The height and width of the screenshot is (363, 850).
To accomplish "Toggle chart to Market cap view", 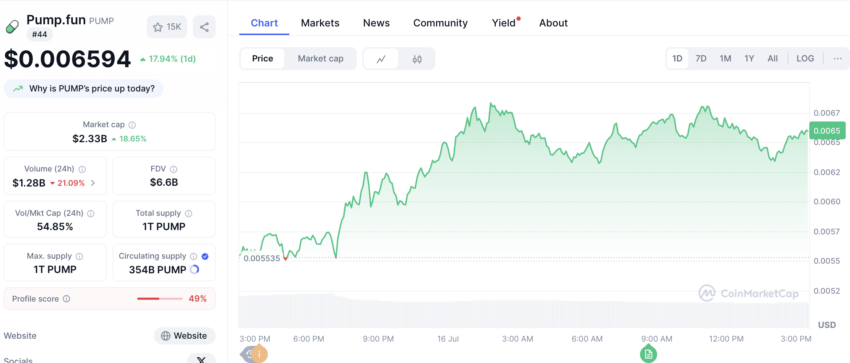I will pos(320,59).
